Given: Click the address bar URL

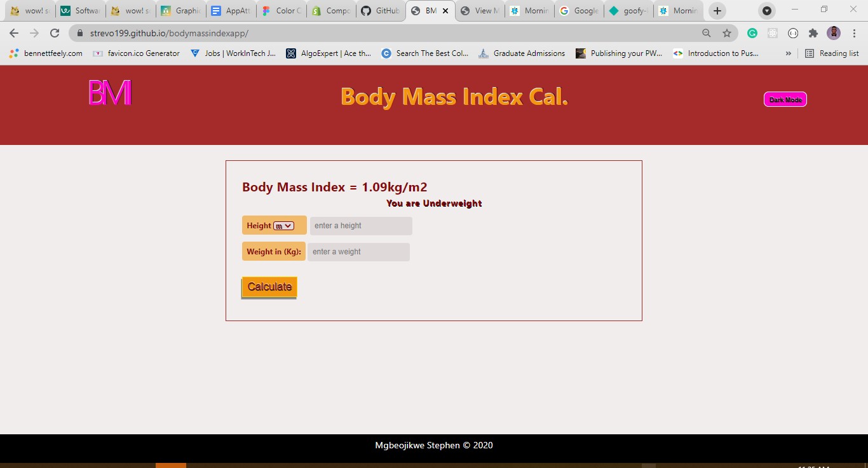Looking at the screenshot, I should pos(169,33).
